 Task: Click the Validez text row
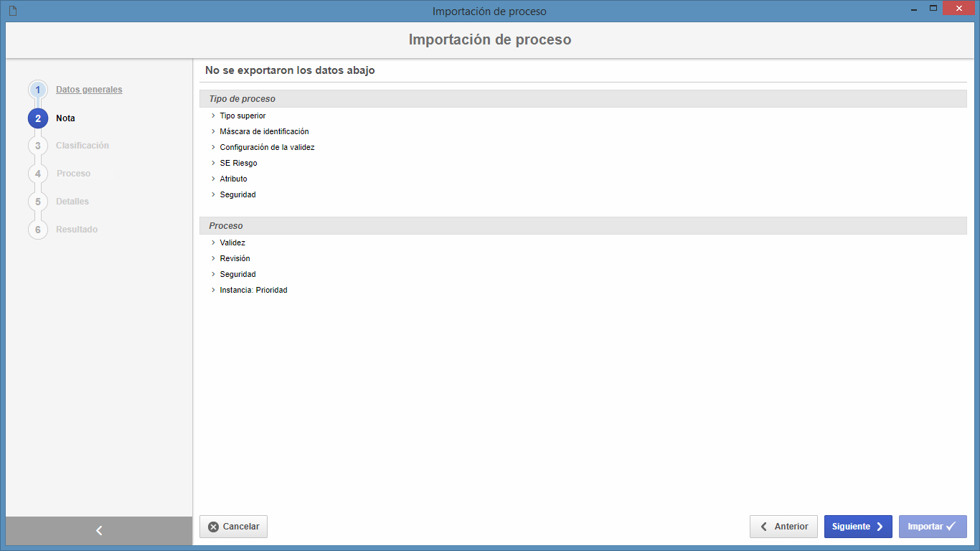[x=232, y=242]
